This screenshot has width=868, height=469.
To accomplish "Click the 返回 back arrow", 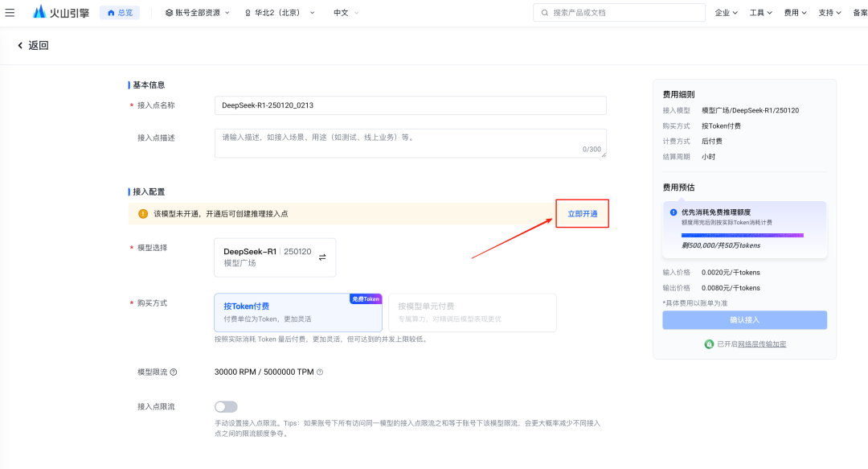I will pos(20,46).
